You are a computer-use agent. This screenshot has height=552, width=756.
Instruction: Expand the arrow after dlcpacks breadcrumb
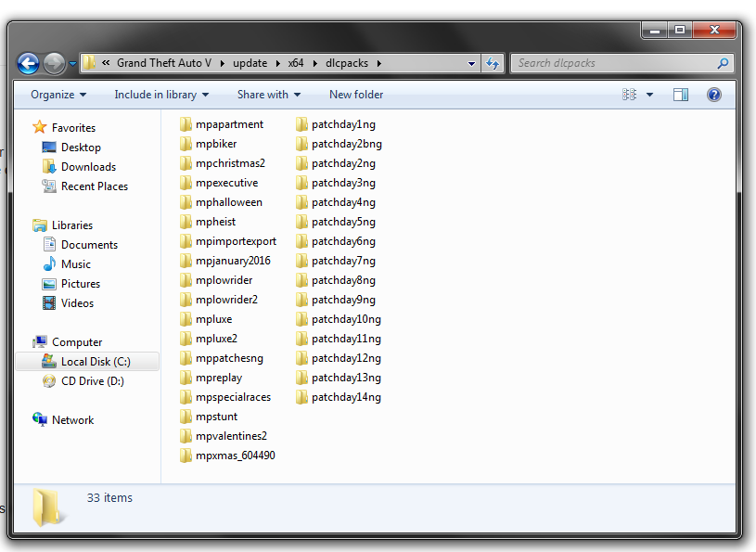click(x=379, y=63)
